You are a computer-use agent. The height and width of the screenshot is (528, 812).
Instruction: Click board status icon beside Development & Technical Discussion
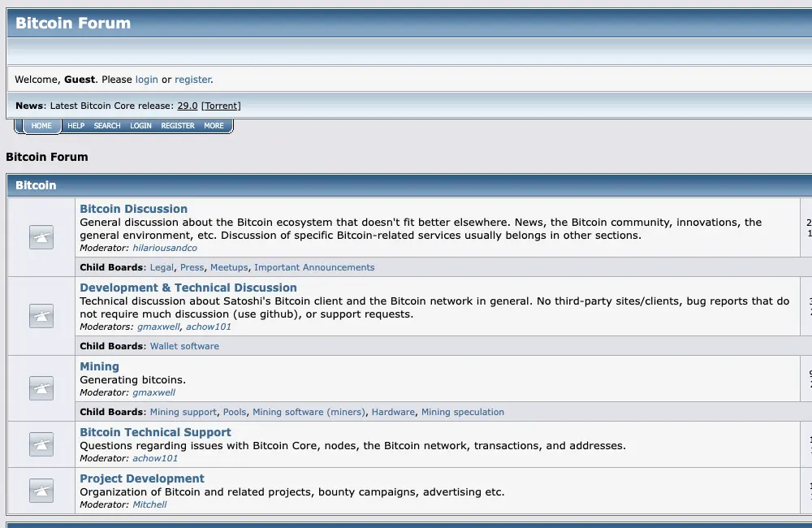pyautogui.click(x=41, y=316)
